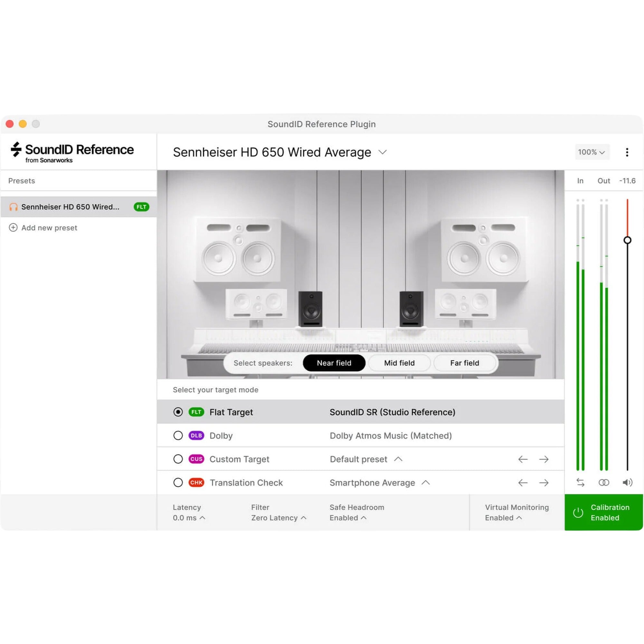Select Mid field speakers
The height and width of the screenshot is (644, 644).
pyautogui.click(x=399, y=363)
